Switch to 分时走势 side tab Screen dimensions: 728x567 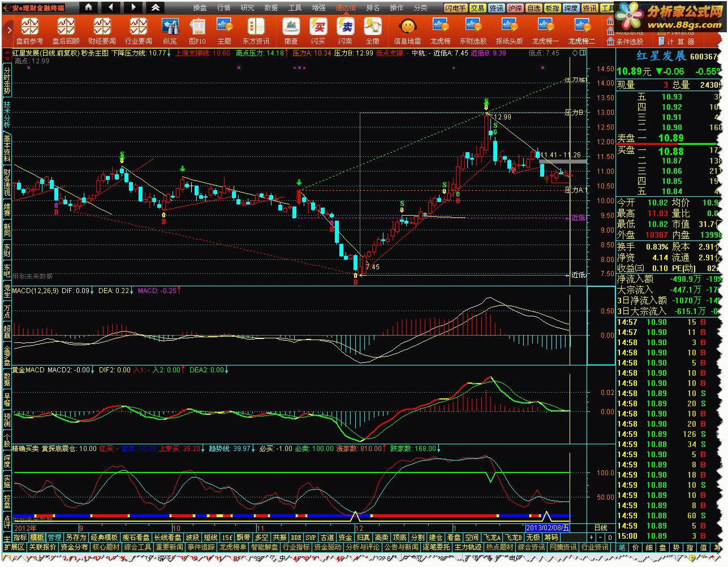tap(7, 79)
